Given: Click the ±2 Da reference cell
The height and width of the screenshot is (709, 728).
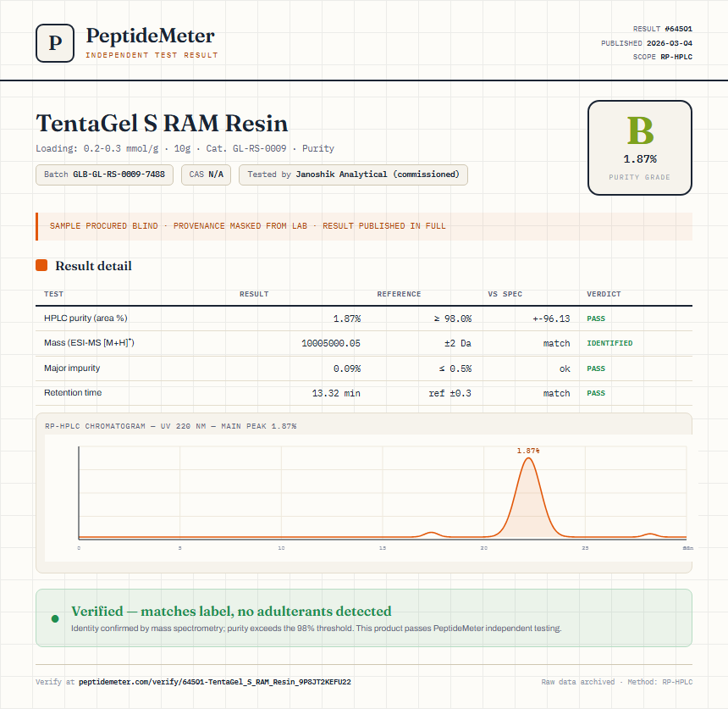Looking at the screenshot, I should click(458, 343).
